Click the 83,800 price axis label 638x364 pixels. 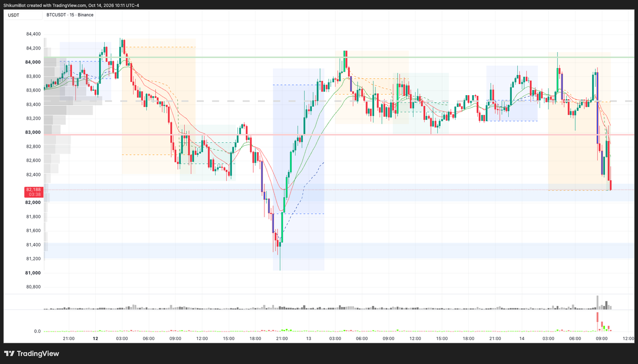(x=33, y=77)
